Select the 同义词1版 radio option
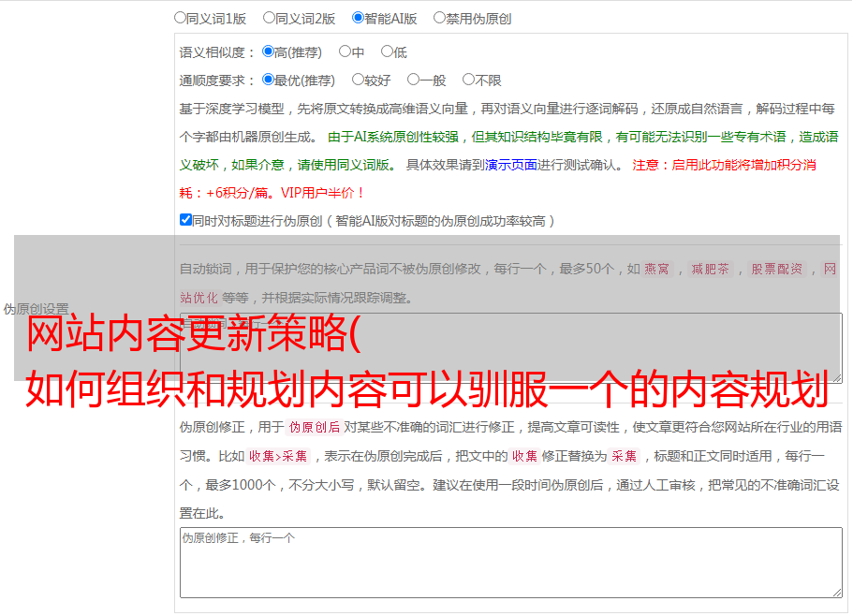Viewport: 853px width, 616px height. click(180, 18)
